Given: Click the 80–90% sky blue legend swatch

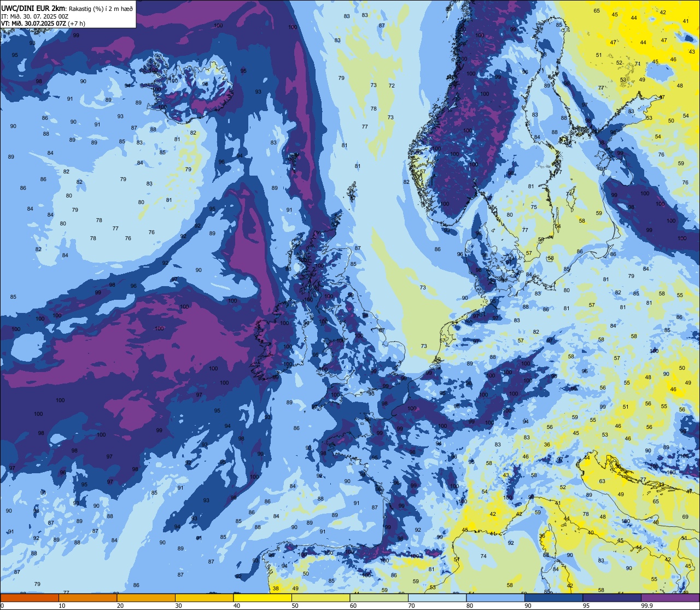Looking at the screenshot, I should click(x=495, y=597).
